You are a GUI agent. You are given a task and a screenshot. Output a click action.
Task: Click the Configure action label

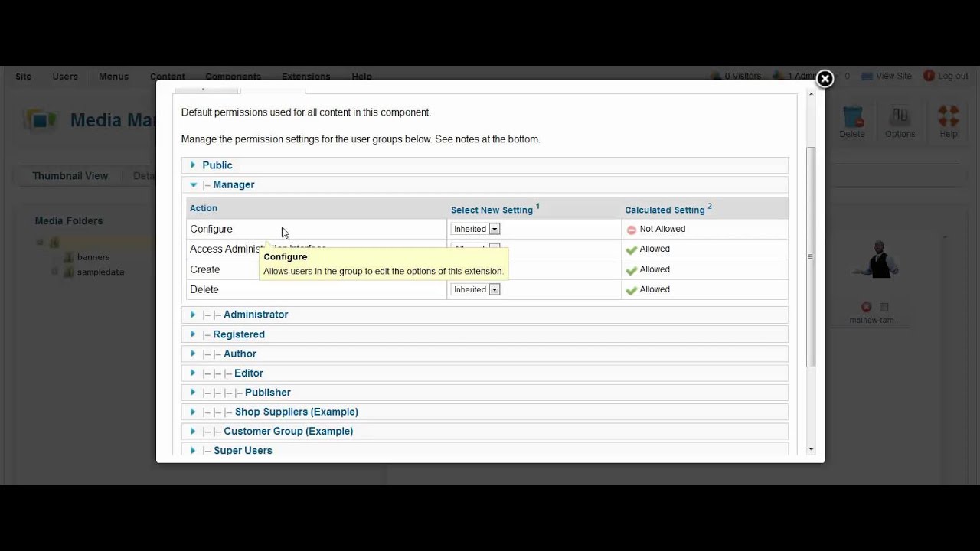click(211, 229)
